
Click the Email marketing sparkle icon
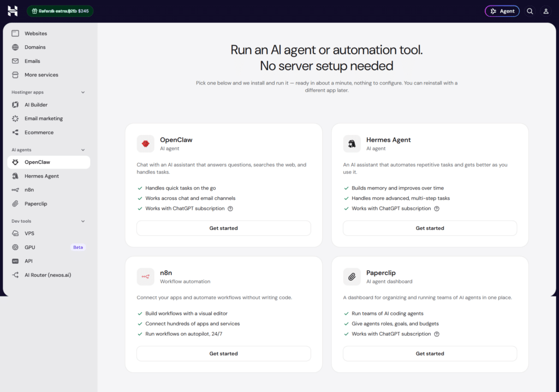coord(15,118)
